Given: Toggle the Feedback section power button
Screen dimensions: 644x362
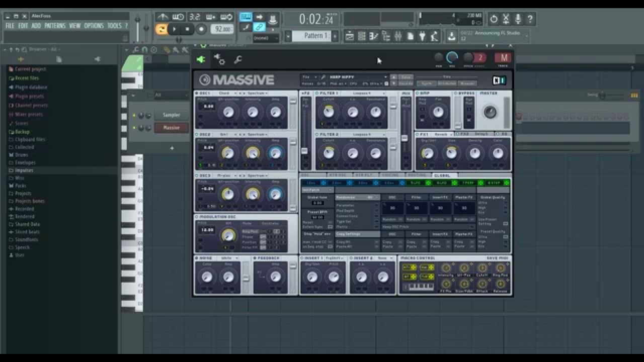Looking at the screenshot, I should click(255, 258).
